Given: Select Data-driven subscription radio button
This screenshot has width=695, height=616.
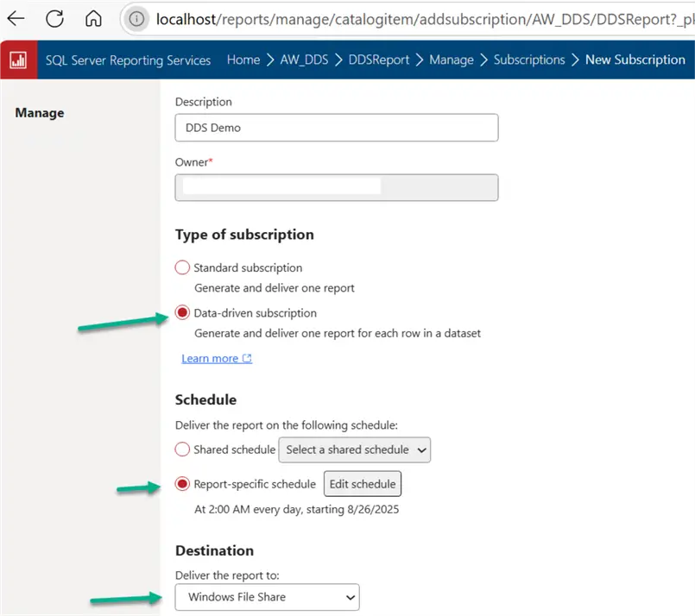Looking at the screenshot, I should coord(182,312).
